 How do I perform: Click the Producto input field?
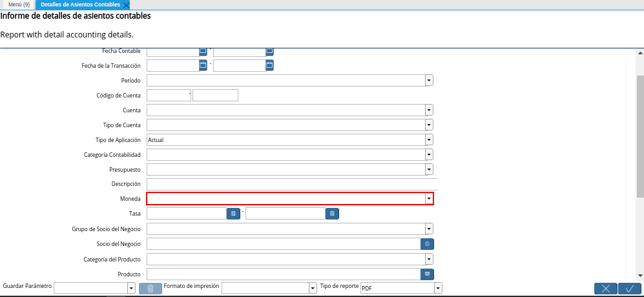coord(284,274)
